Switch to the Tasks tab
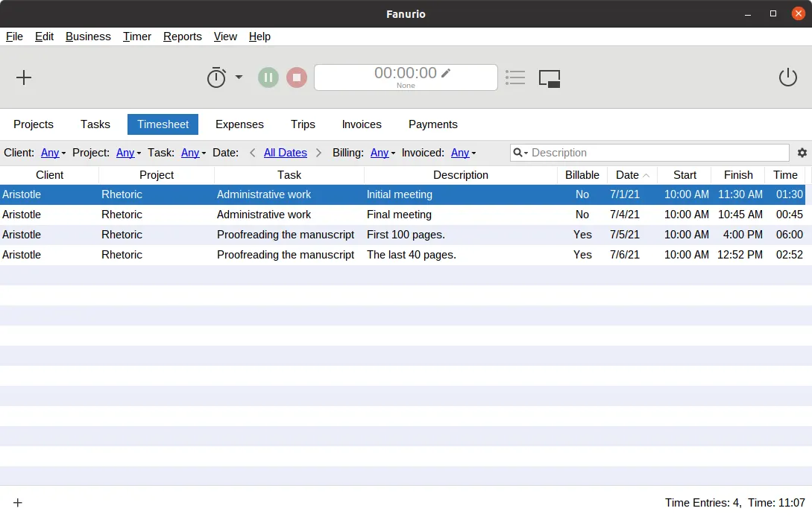This screenshot has width=812, height=517. [95, 124]
